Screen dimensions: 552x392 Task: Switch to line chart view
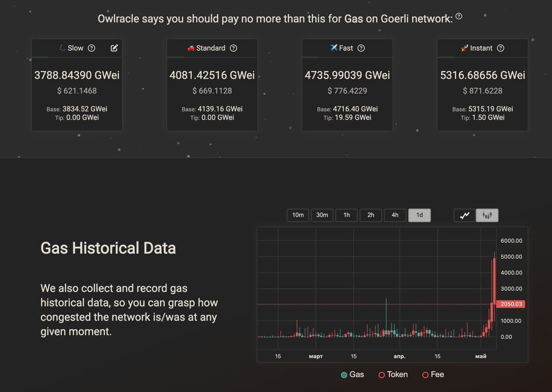coord(464,215)
